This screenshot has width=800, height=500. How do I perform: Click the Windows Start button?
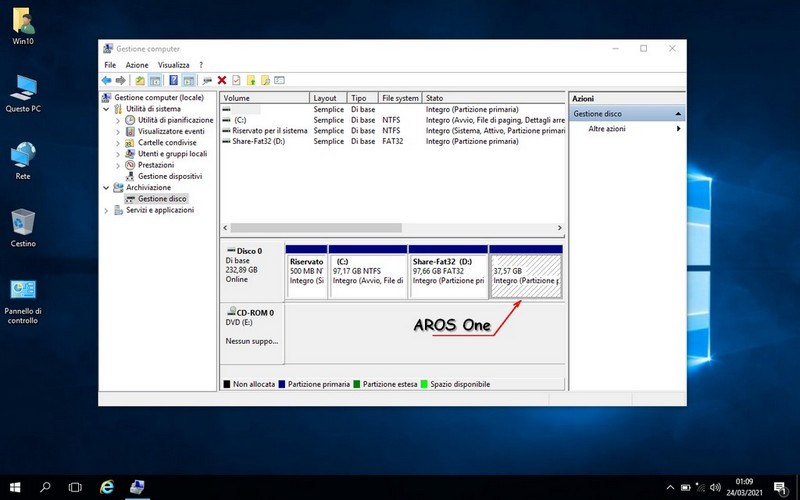pos(15,487)
